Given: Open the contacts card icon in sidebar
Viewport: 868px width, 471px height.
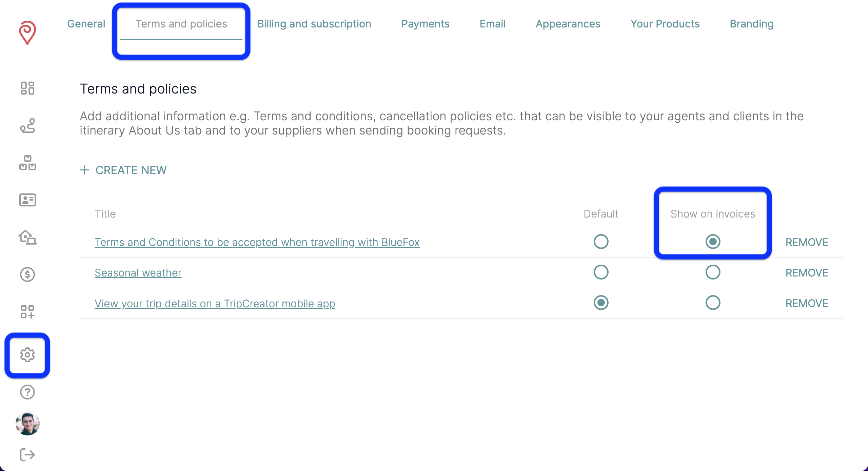Looking at the screenshot, I should [27, 200].
